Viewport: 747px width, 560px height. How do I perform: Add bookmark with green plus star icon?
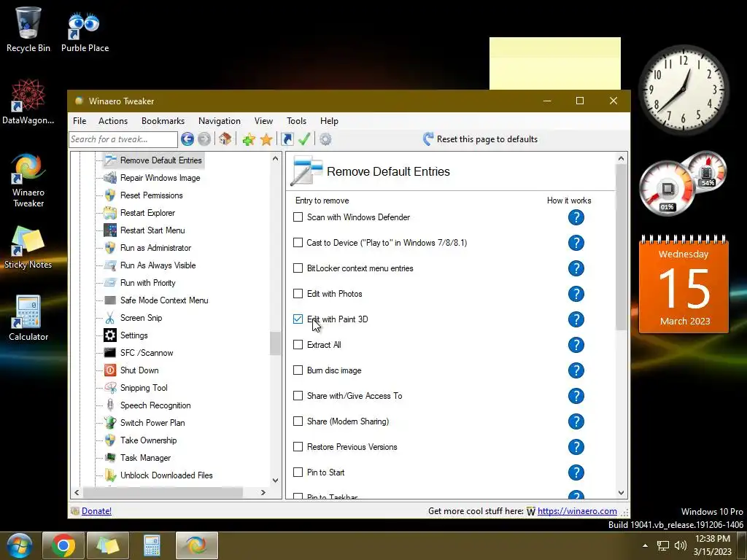click(249, 139)
